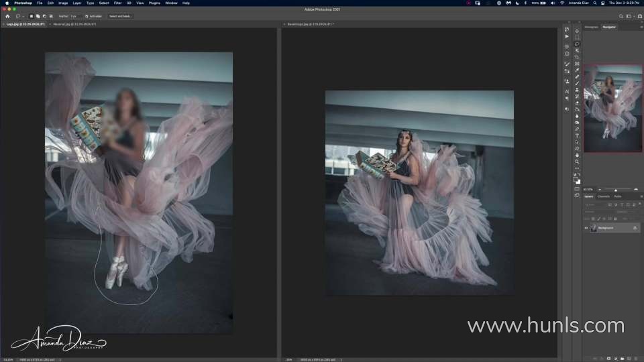644x362 pixels.
Task: Open the History panel icon
Action: [567, 29]
